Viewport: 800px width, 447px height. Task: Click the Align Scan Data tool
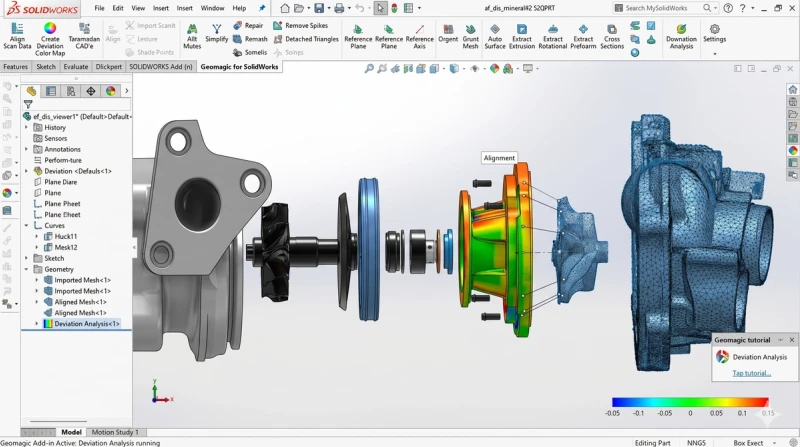[x=17, y=36]
